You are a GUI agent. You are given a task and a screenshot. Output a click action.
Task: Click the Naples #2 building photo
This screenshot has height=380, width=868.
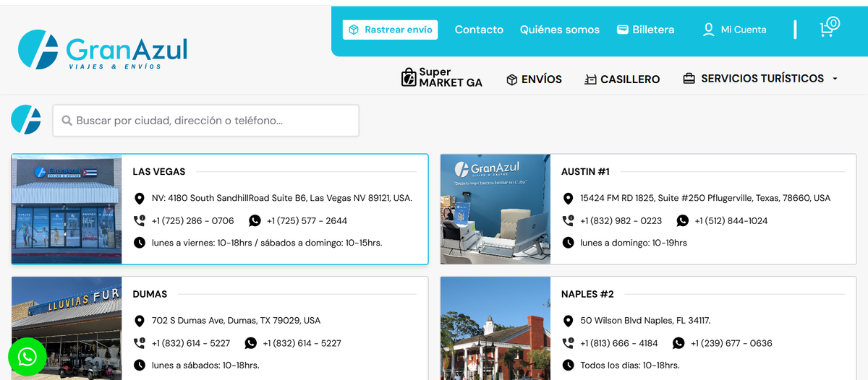pos(495,328)
